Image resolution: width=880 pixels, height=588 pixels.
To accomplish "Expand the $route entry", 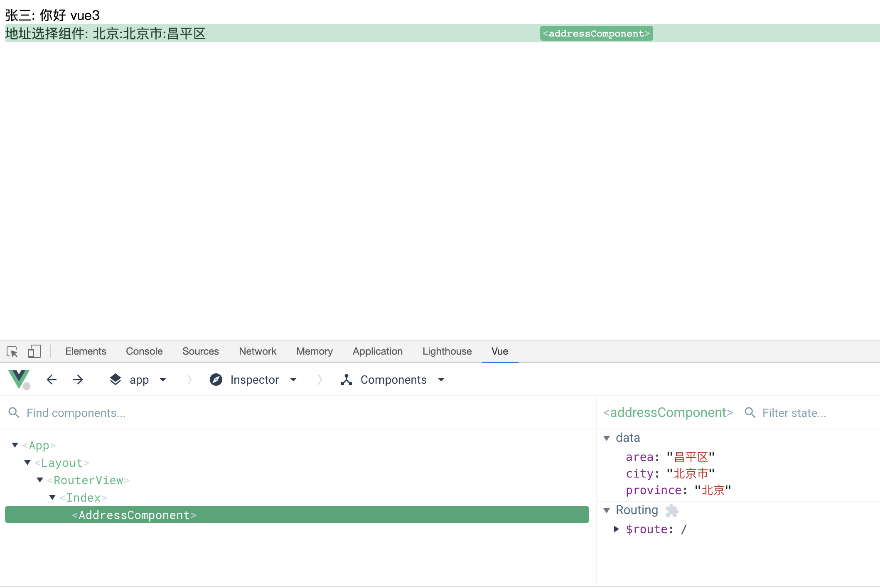I will click(x=617, y=529).
